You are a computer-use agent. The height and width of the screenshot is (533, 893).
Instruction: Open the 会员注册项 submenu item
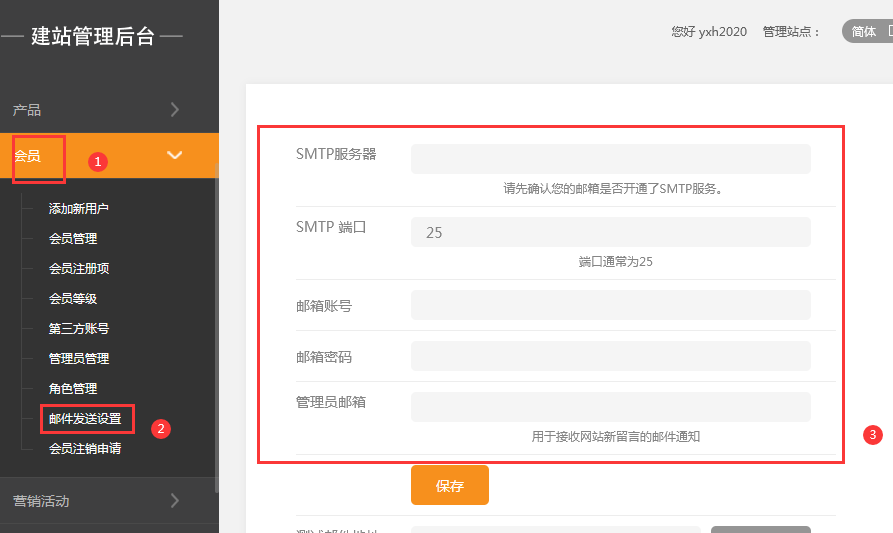[x=78, y=269]
